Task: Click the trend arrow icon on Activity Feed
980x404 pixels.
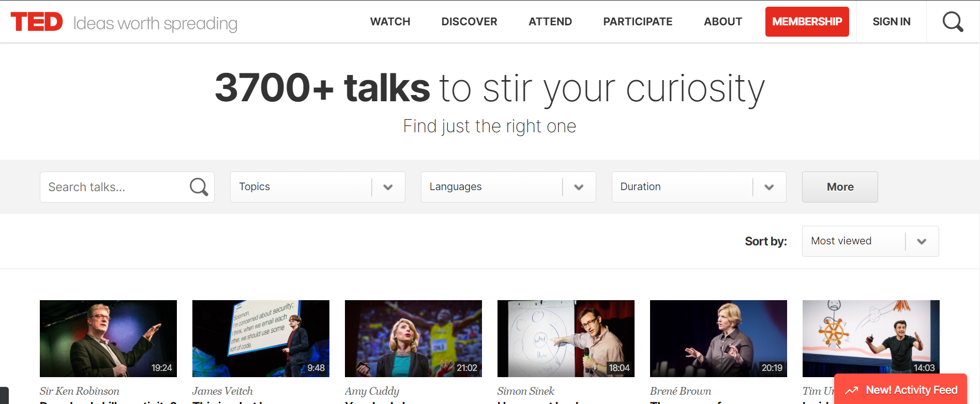Action: coord(852,390)
